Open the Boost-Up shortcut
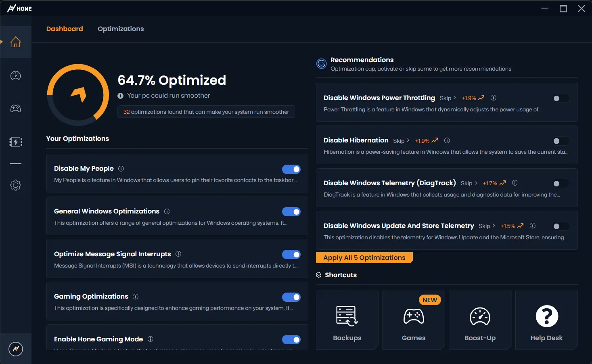The width and height of the screenshot is (592, 364). [480, 320]
